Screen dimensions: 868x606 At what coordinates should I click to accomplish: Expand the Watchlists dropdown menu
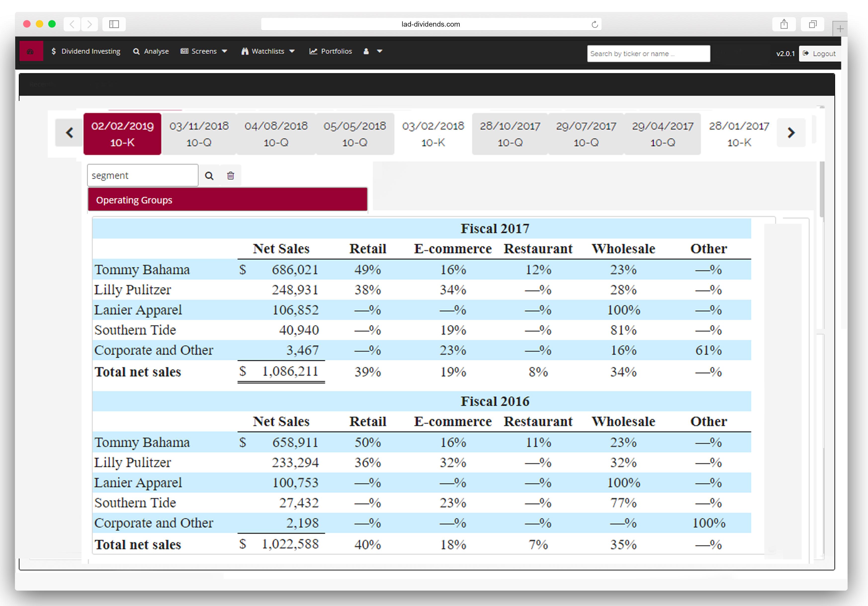coord(268,51)
